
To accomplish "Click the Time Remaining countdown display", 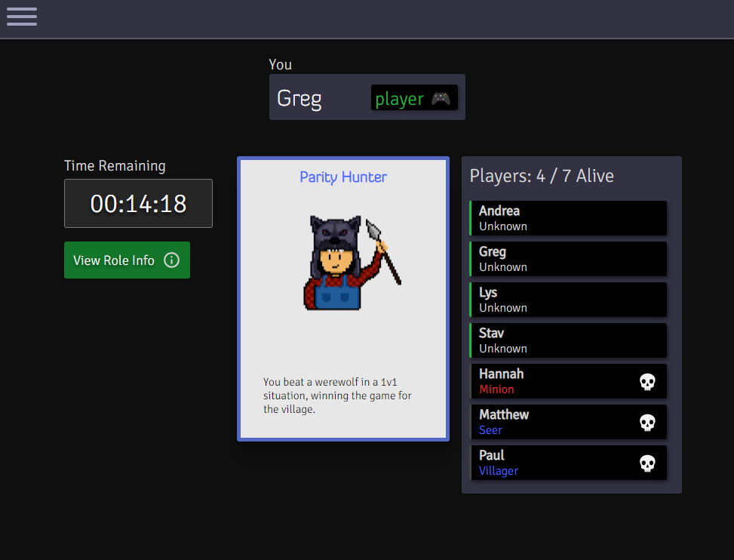I will pyautogui.click(x=138, y=204).
